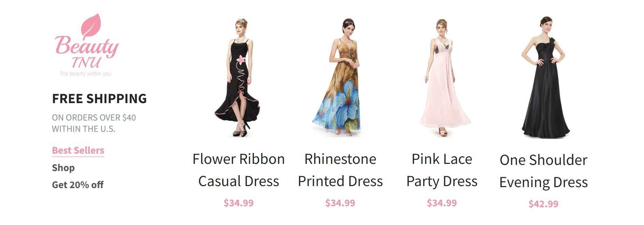Select the Pink Lace Party Dress title
This screenshot has height=225, width=644.
click(442, 170)
